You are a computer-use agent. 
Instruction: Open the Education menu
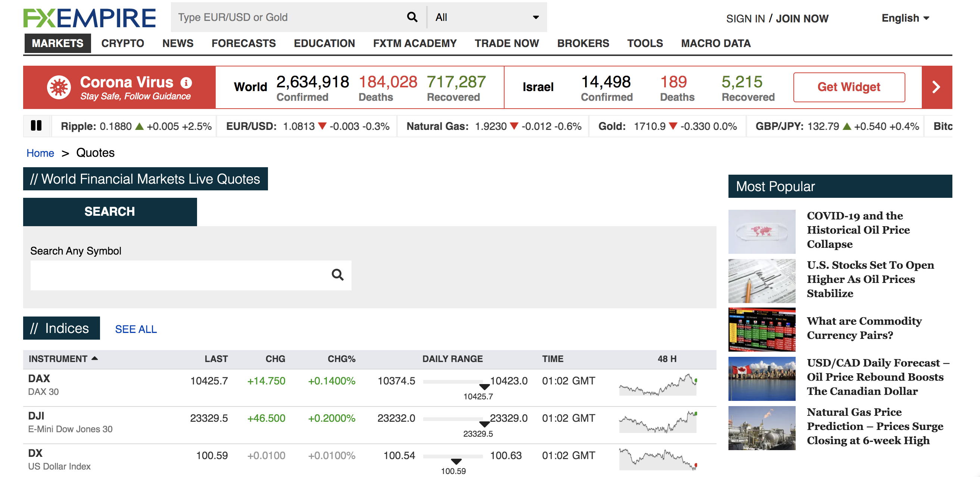324,43
